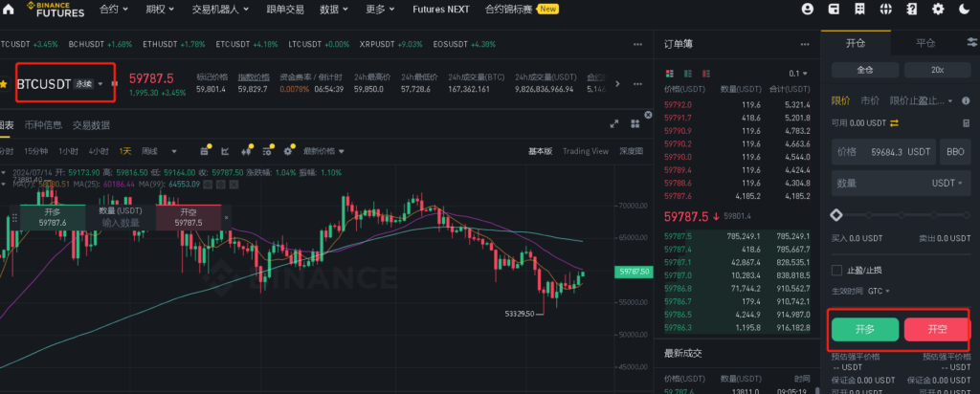Open chart layout grid icon
This screenshot has height=394, width=980.
(635, 123)
